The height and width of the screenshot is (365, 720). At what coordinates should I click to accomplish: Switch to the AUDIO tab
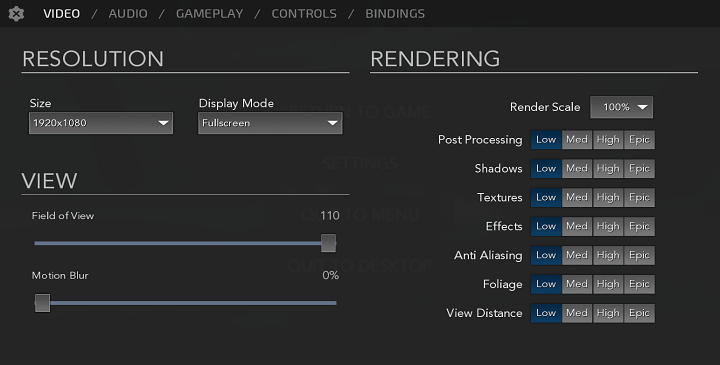click(128, 14)
